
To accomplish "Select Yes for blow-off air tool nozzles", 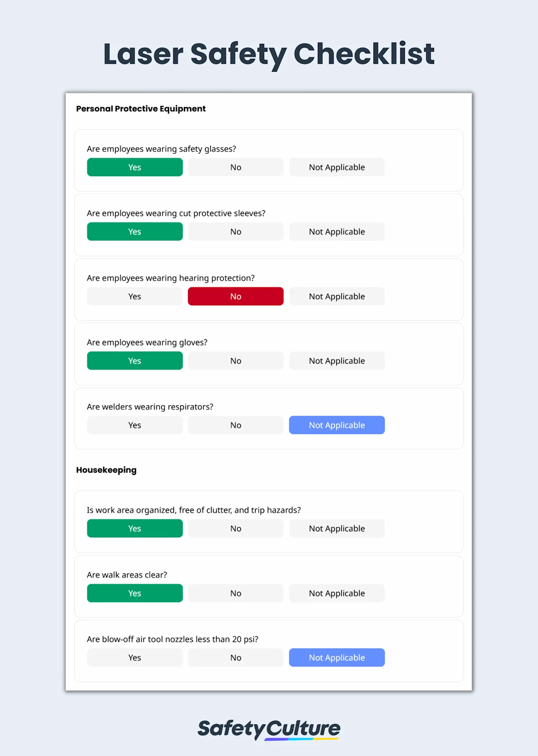I will (134, 658).
